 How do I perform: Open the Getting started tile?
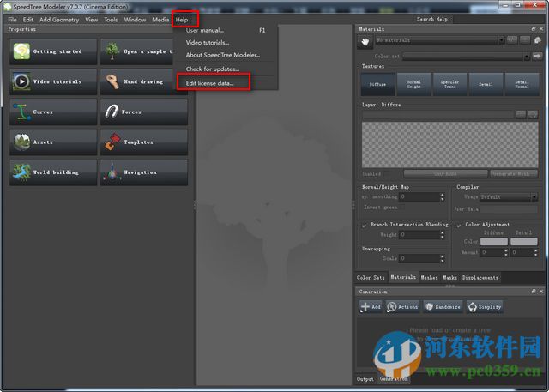click(53, 51)
